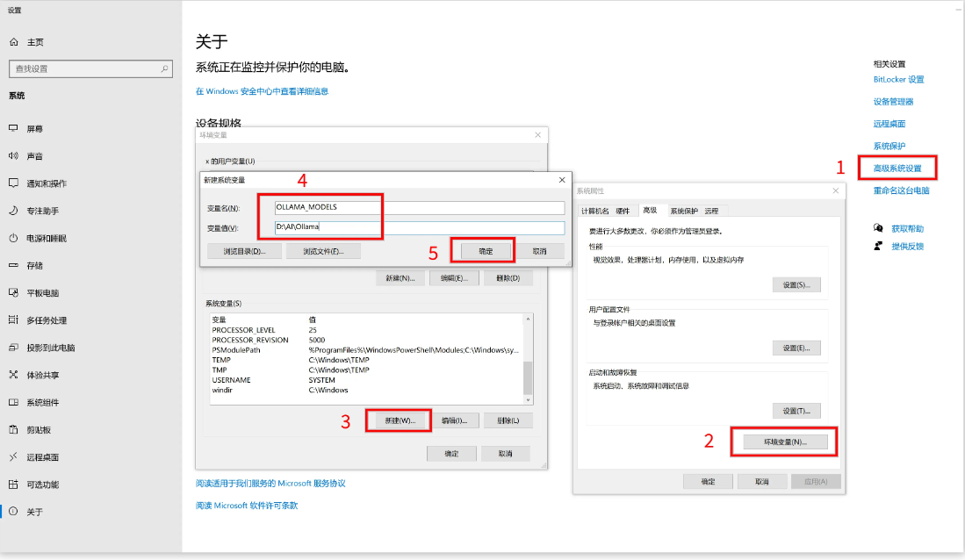965x560 pixels.
Task: Click New button under system variables
Action: (400, 421)
